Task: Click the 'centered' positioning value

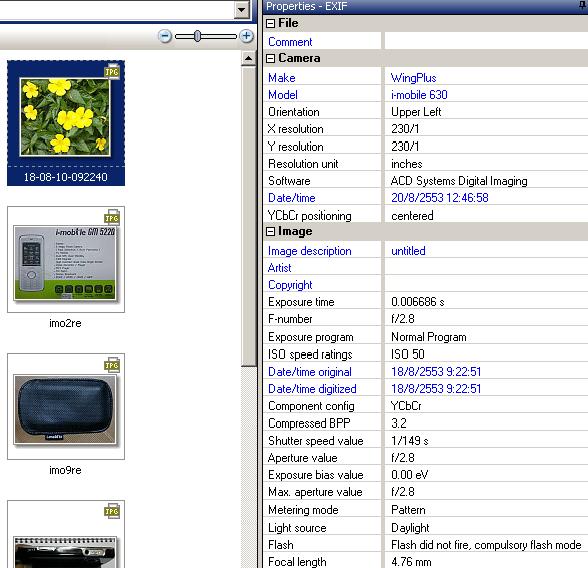Action: click(412, 216)
